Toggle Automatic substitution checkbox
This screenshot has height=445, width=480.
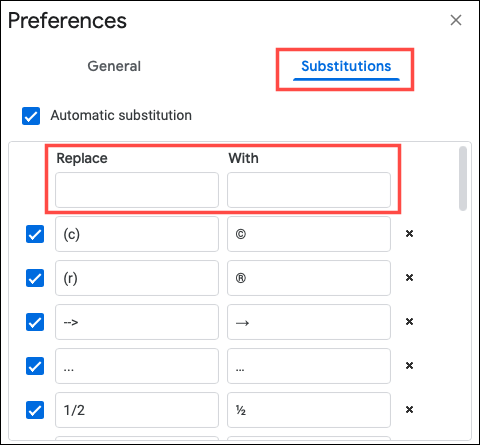point(31,116)
